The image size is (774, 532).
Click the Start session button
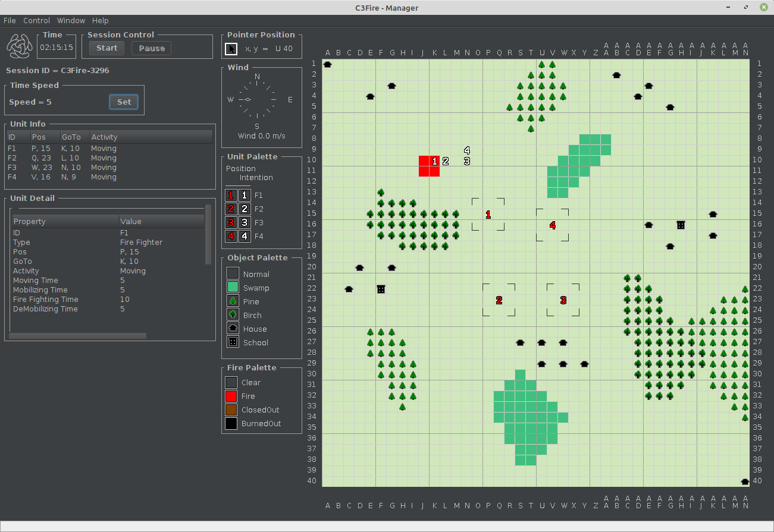tap(107, 48)
